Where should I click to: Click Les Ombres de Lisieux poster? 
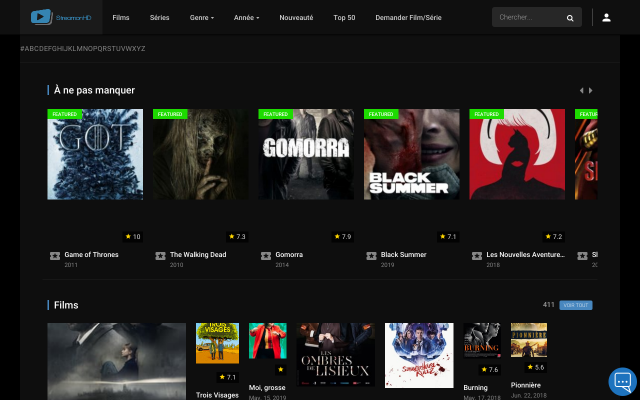point(336,355)
